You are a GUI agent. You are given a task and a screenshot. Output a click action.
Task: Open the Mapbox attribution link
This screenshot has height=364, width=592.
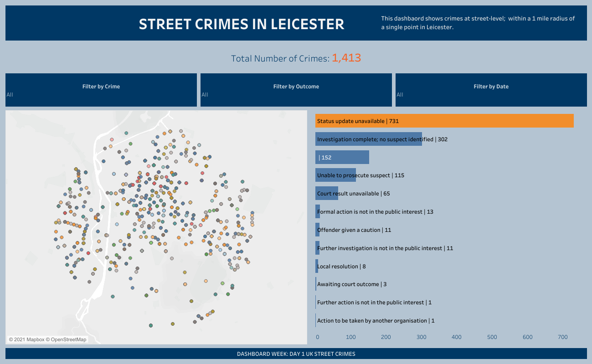click(26, 339)
